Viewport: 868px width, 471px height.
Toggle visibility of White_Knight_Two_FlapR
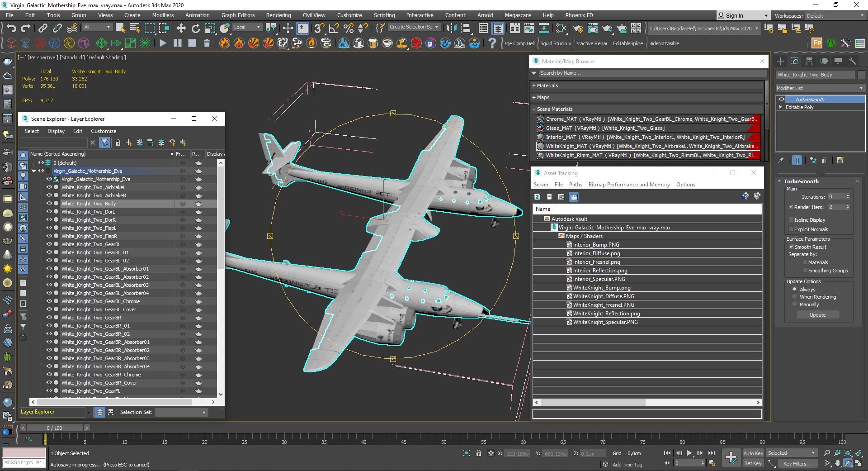pos(49,236)
